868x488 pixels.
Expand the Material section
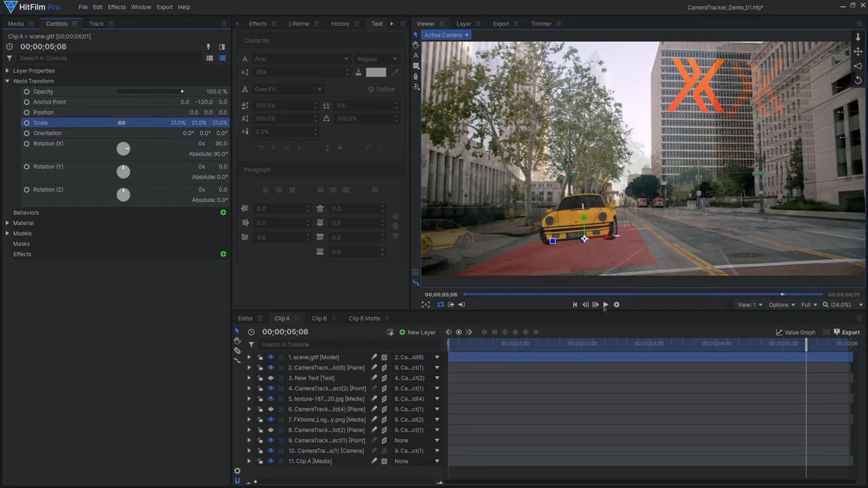(x=7, y=223)
